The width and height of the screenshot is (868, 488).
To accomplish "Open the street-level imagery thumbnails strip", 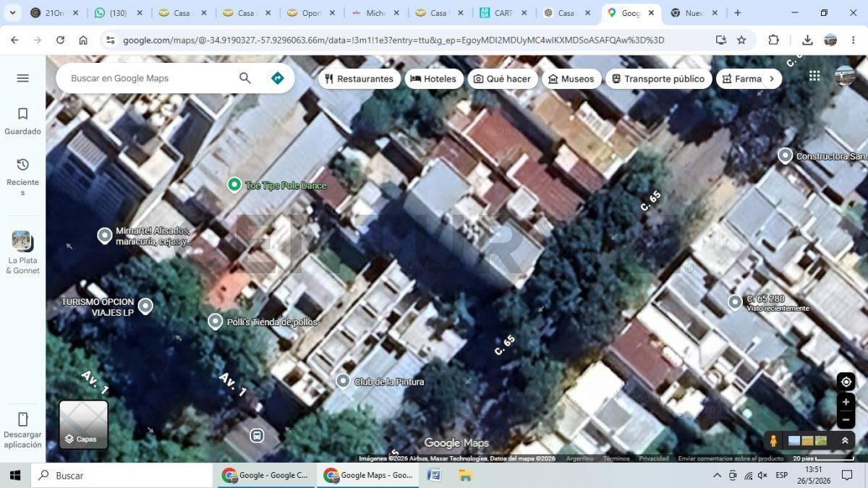I will coord(807,440).
